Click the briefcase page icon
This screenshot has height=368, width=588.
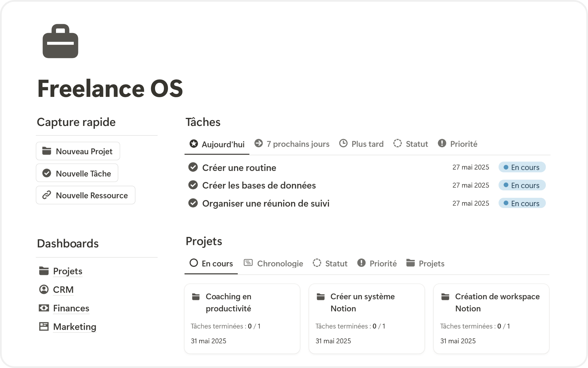[x=60, y=41]
